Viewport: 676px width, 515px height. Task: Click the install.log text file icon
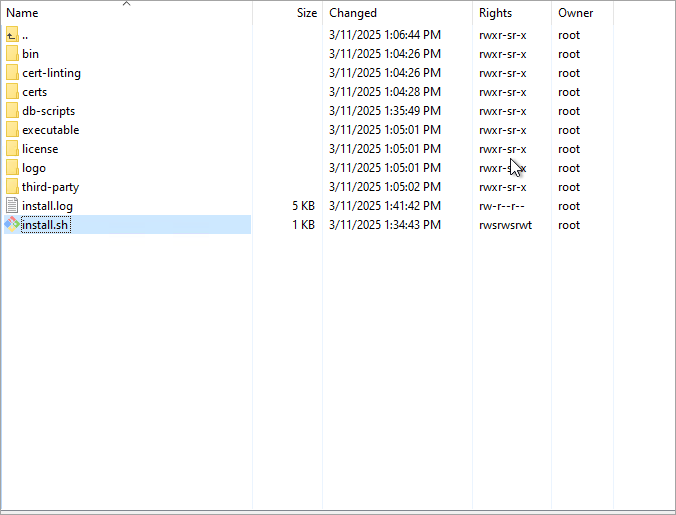[12, 206]
